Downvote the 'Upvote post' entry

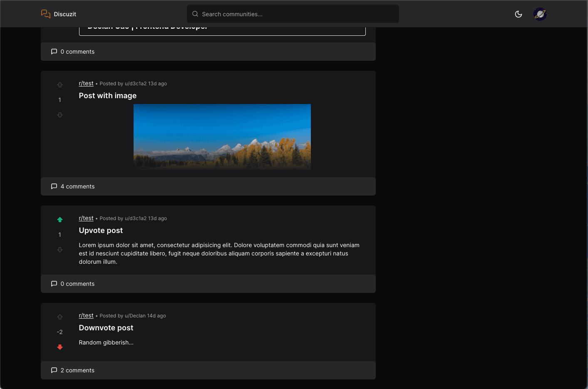[x=60, y=250]
